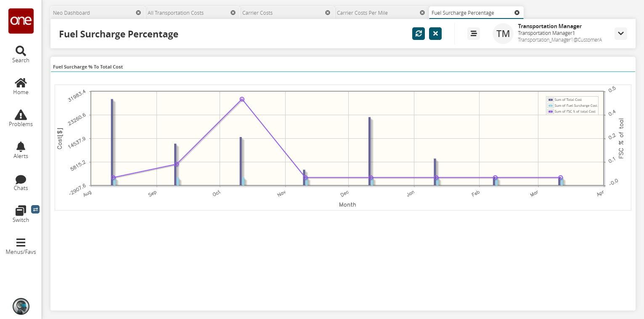Show Alerts via bell icon
The image size is (644, 319).
[21, 150]
